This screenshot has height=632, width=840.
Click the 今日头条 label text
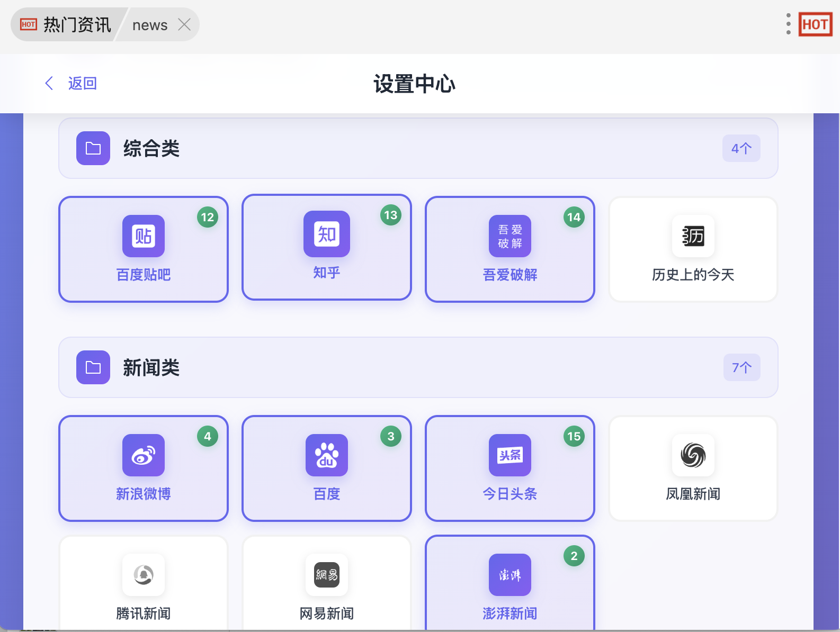pyautogui.click(x=510, y=494)
